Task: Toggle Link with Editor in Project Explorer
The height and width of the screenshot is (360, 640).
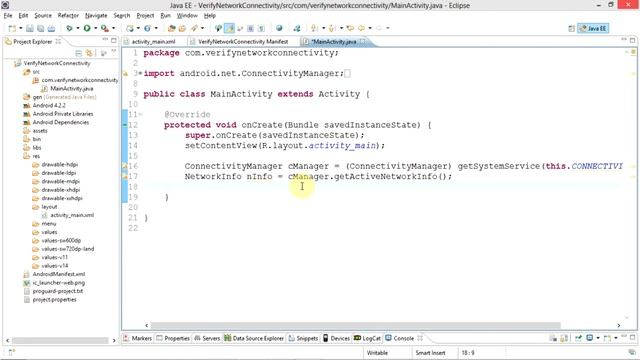Action: (x=89, y=53)
